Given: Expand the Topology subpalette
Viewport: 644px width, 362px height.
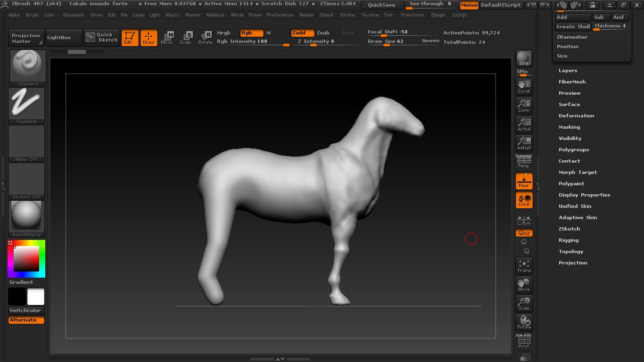Looking at the screenshot, I should point(571,252).
